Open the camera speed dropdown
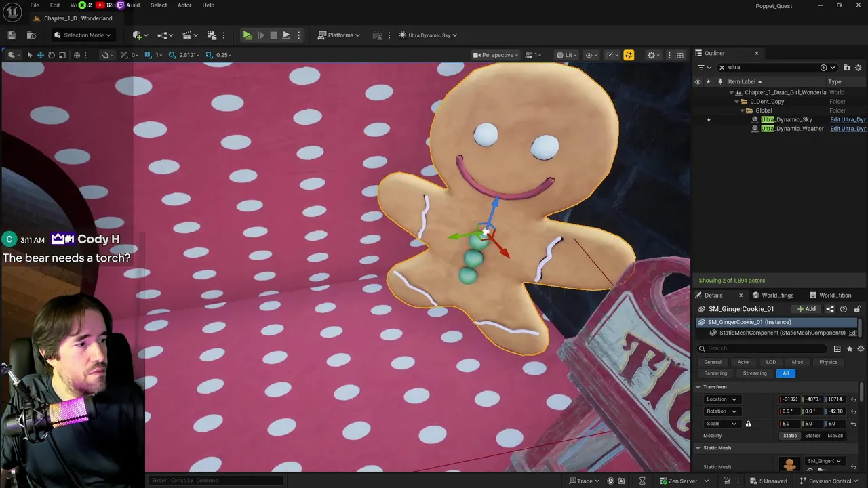868x488 pixels. point(534,55)
